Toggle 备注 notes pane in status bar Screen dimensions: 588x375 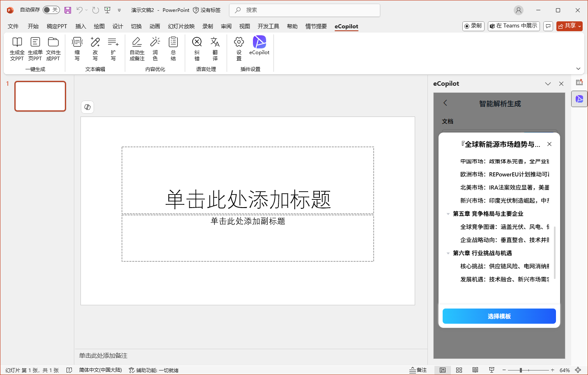tap(418, 370)
